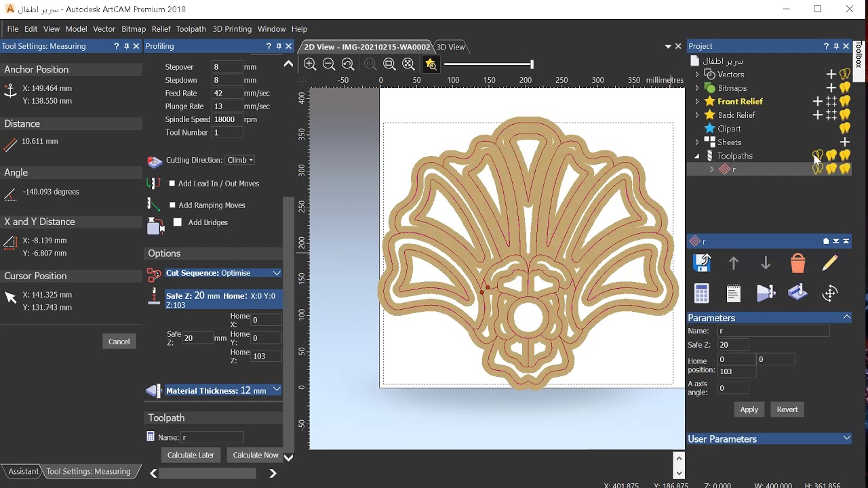
Task: Add new Front Relief layer plus icon
Action: 818,102
